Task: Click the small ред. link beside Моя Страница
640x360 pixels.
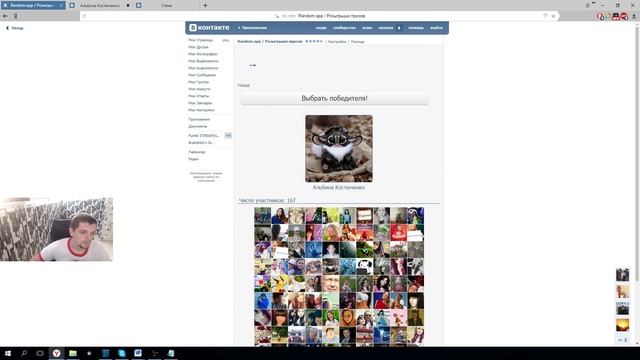Action: click(225, 40)
